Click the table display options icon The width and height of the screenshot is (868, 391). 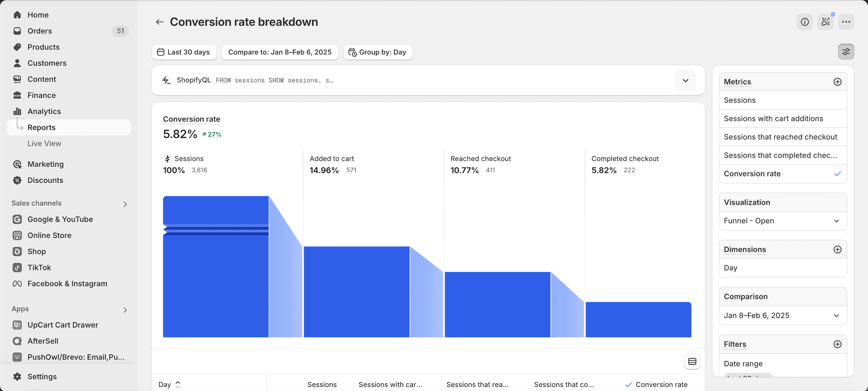click(692, 362)
